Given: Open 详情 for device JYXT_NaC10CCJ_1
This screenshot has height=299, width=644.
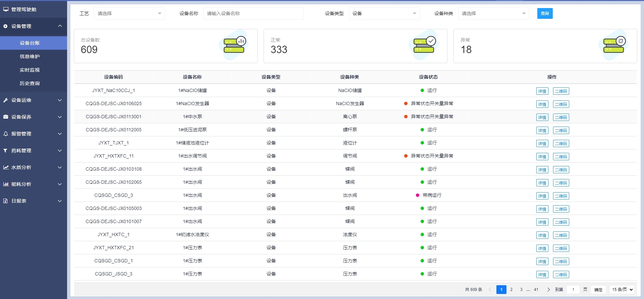Looking at the screenshot, I should point(542,91).
